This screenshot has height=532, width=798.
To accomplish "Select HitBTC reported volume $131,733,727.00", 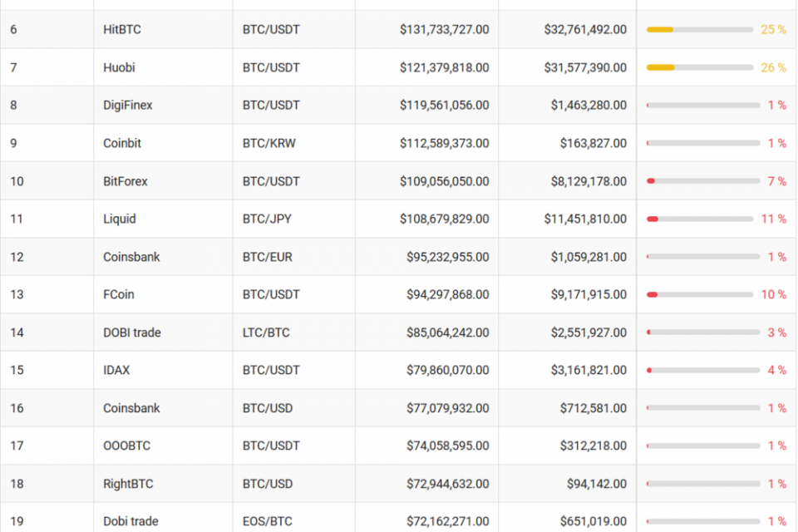I will click(444, 30).
